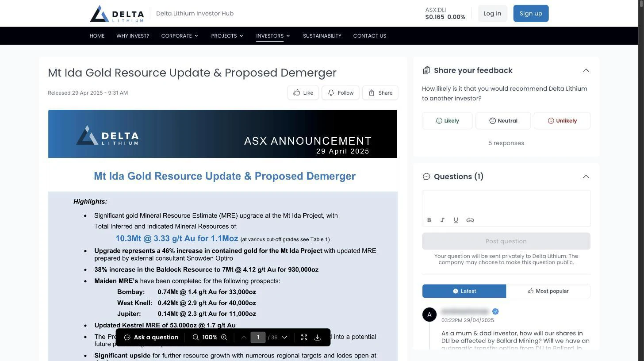Click the Log in button

coord(492,13)
